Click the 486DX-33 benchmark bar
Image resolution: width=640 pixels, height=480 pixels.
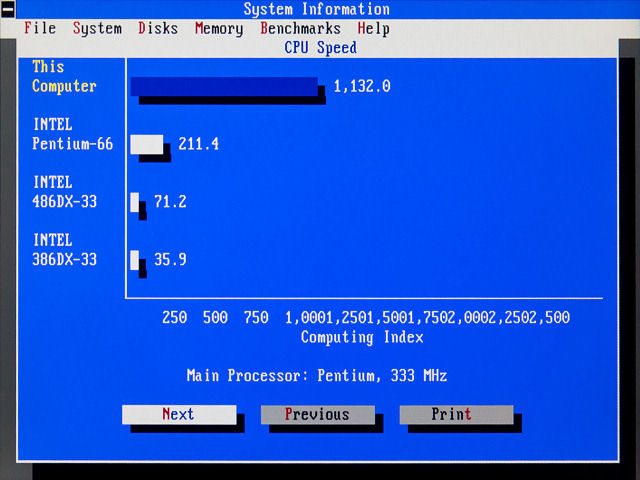(x=135, y=202)
